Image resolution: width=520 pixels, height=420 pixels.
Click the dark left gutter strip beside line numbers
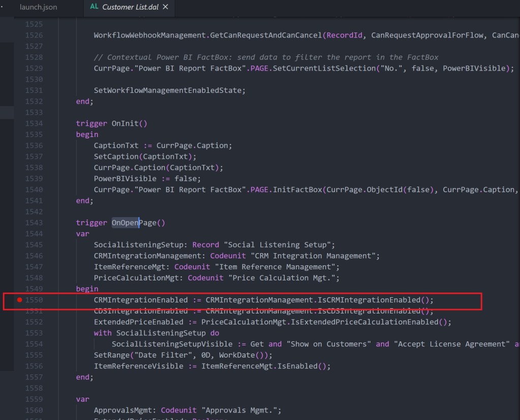6,203
